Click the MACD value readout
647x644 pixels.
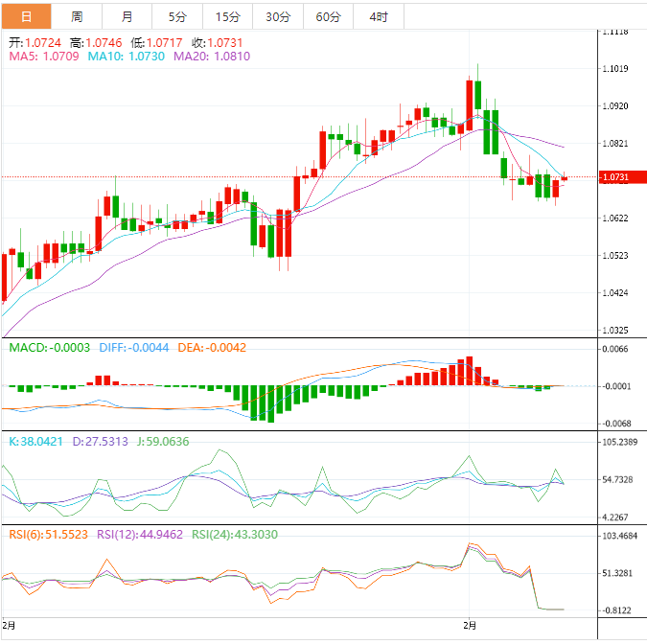(x=50, y=348)
